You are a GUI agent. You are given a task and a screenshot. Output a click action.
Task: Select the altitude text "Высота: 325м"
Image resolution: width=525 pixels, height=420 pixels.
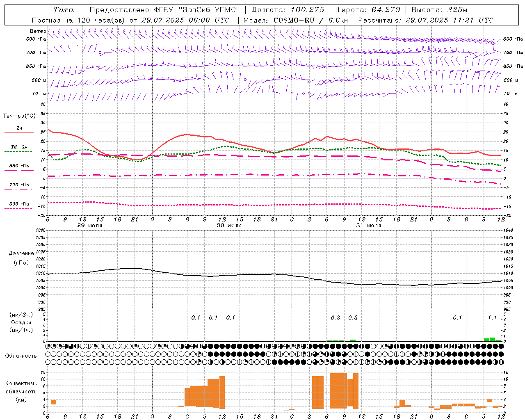pyautogui.click(x=439, y=10)
